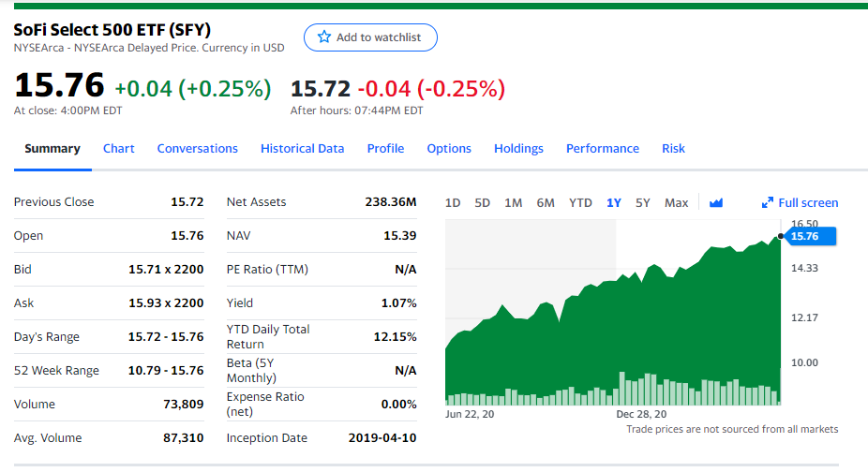The width and height of the screenshot is (868, 472).
Task: Click YTD Daily Total Return value 12.15%
Action: coord(396,337)
